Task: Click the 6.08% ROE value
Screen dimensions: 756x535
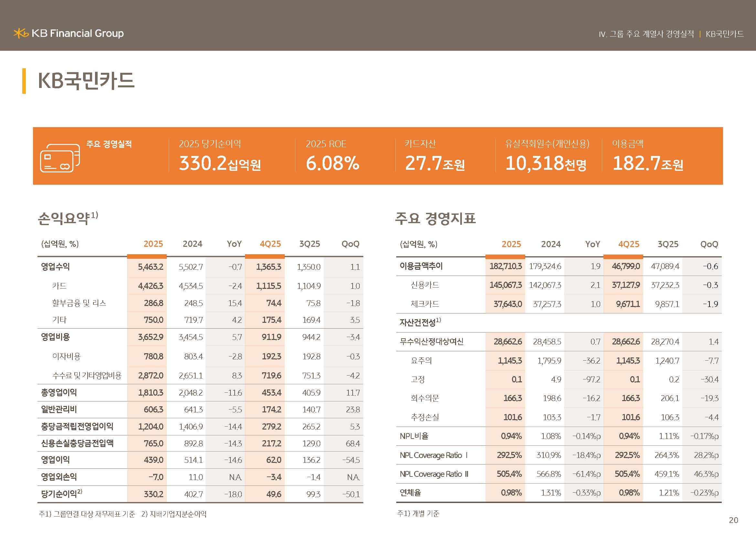Action: [x=332, y=163]
